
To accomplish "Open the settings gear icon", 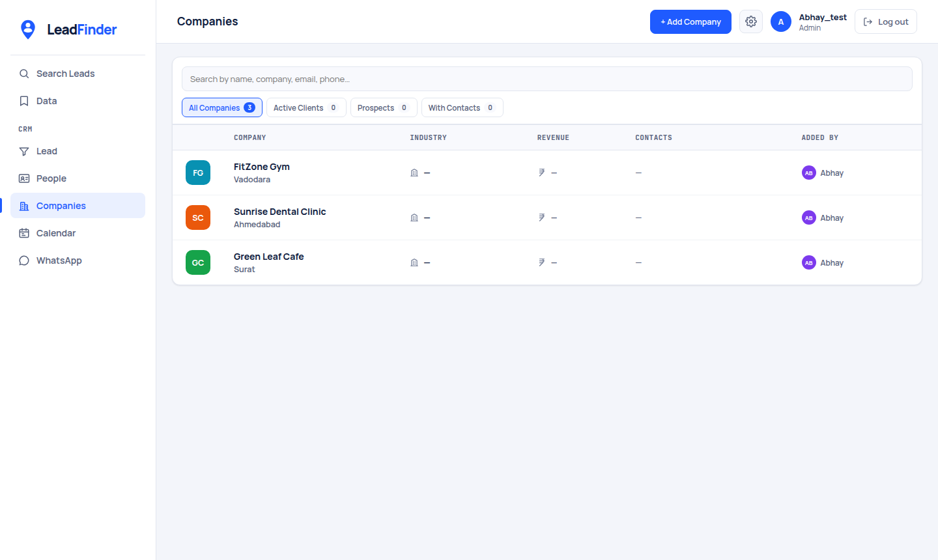I will click(x=751, y=21).
